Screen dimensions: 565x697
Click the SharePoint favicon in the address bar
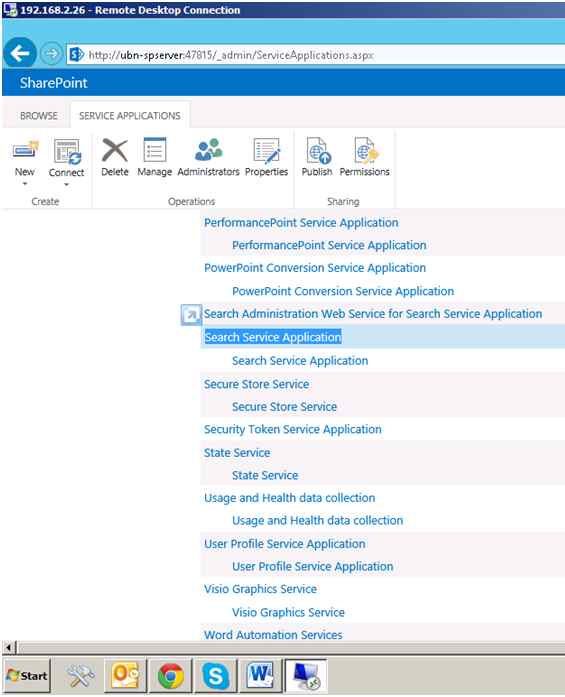76,55
